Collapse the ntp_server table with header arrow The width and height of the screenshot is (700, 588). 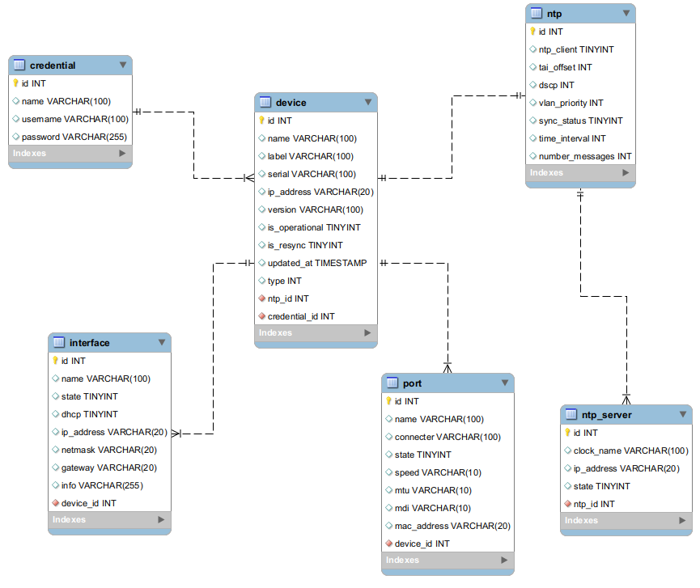point(682,414)
